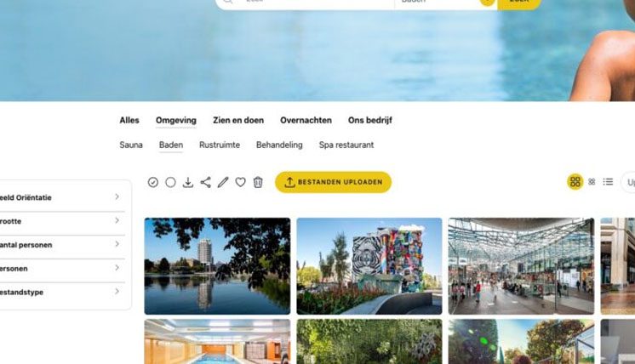Viewport: 635px width, 364px height.
Task: Switch to small grid view
Action: [592, 182]
